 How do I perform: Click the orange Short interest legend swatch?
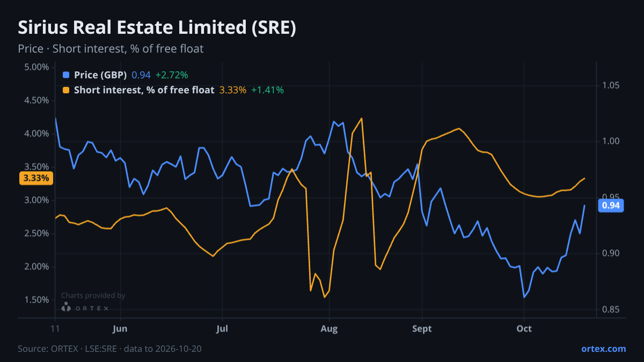click(66, 90)
